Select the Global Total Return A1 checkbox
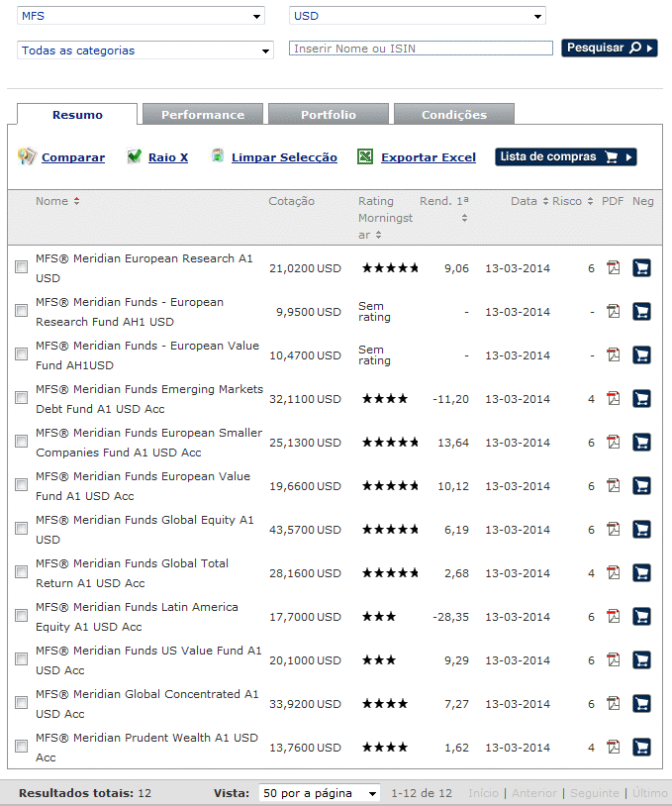 (21, 571)
